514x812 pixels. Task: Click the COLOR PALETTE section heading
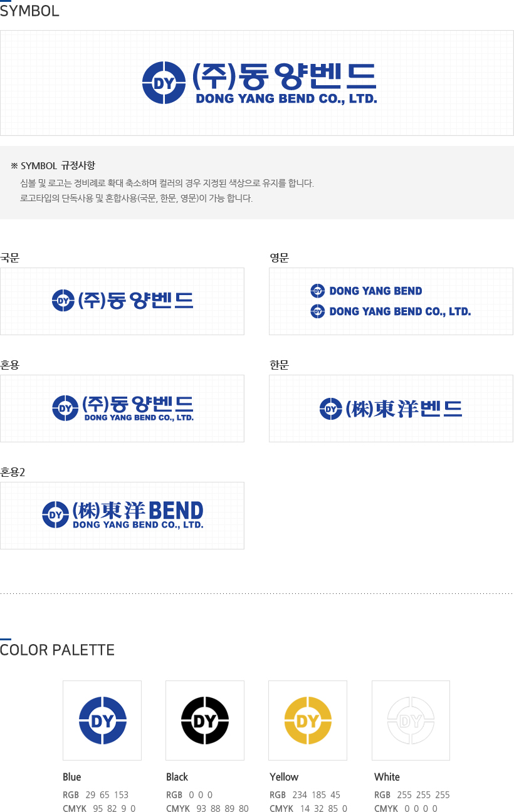57,650
